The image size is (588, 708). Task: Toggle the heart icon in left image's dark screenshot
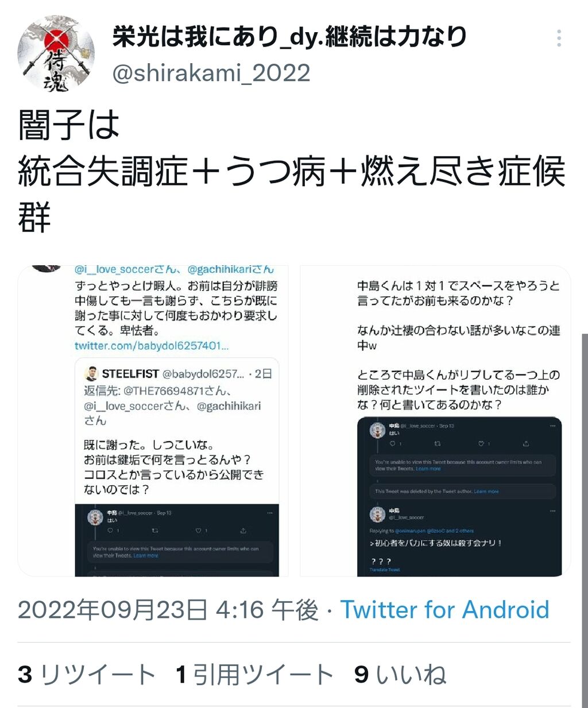point(199,531)
